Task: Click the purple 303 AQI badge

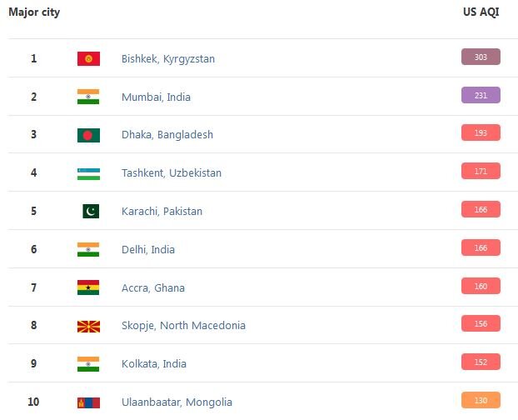Action: click(481, 57)
